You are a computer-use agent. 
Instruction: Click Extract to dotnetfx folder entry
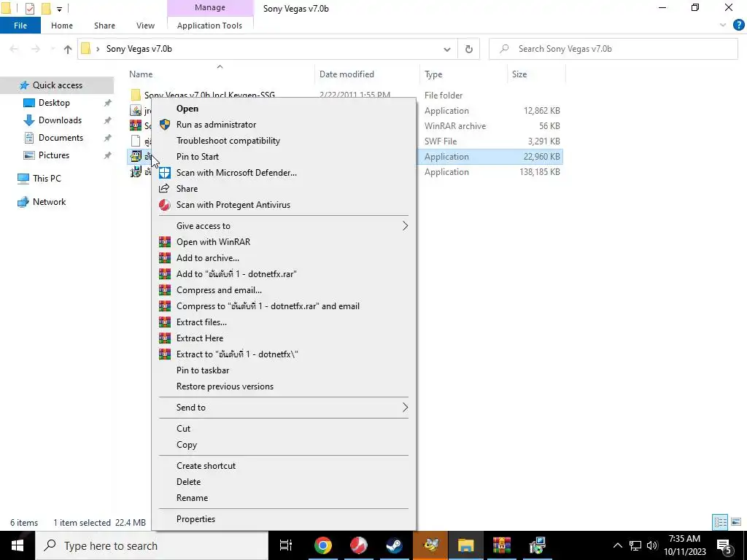(x=237, y=354)
